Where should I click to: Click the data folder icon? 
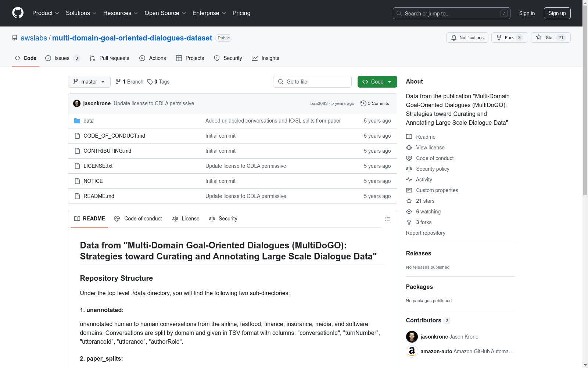77,121
